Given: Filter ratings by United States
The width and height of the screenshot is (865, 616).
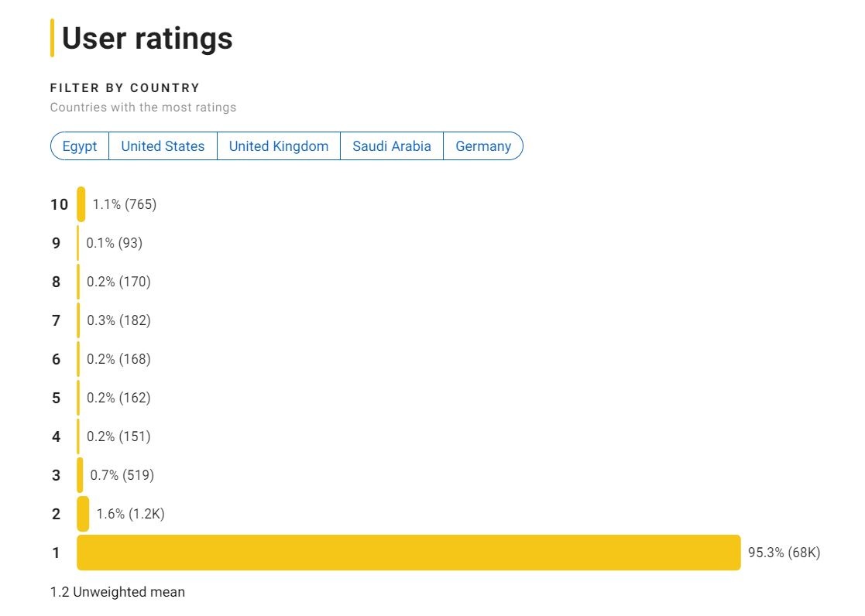Looking at the screenshot, I should pos(163,146).
